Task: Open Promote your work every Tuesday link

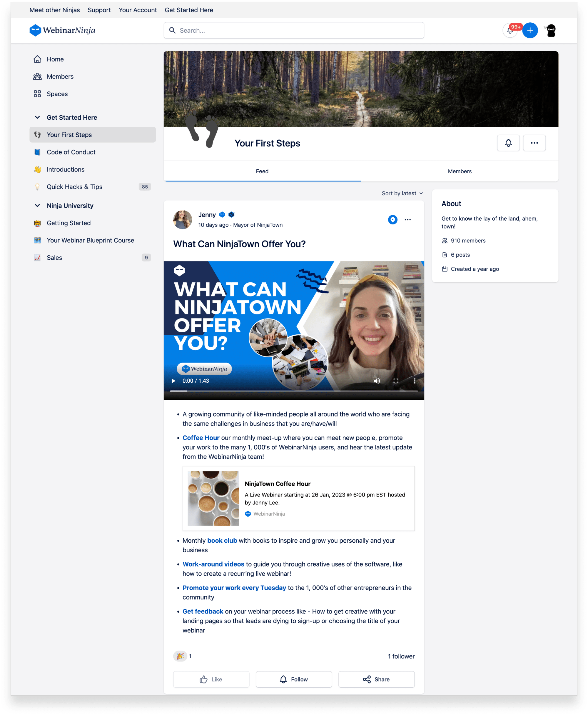Action: click(x=234, y=588)
